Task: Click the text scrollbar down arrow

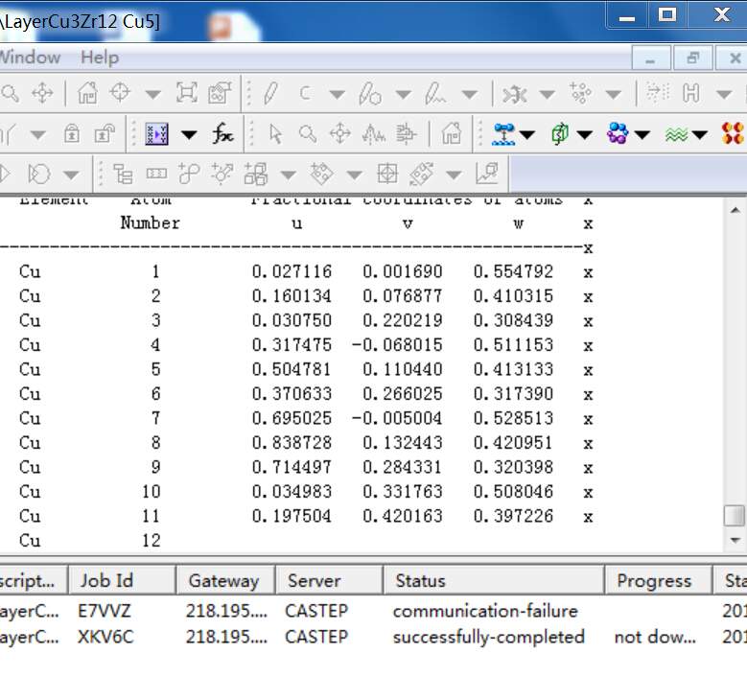Action: (x=735, y=540)
